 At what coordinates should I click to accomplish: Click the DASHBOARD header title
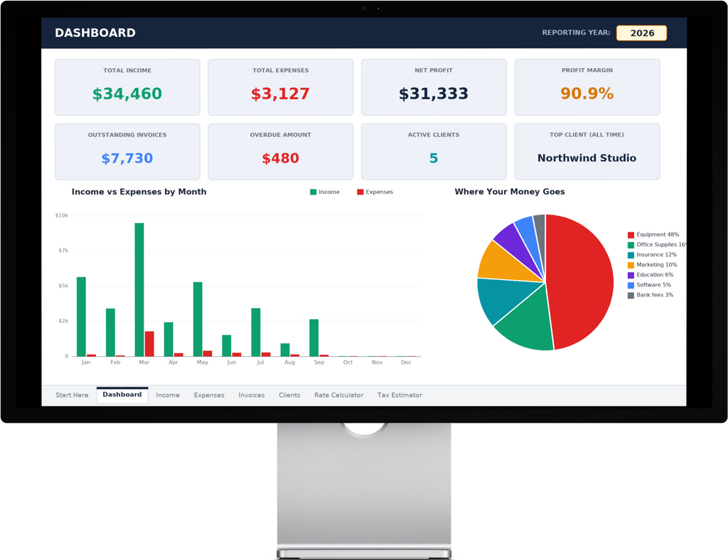tap(95, 33)
